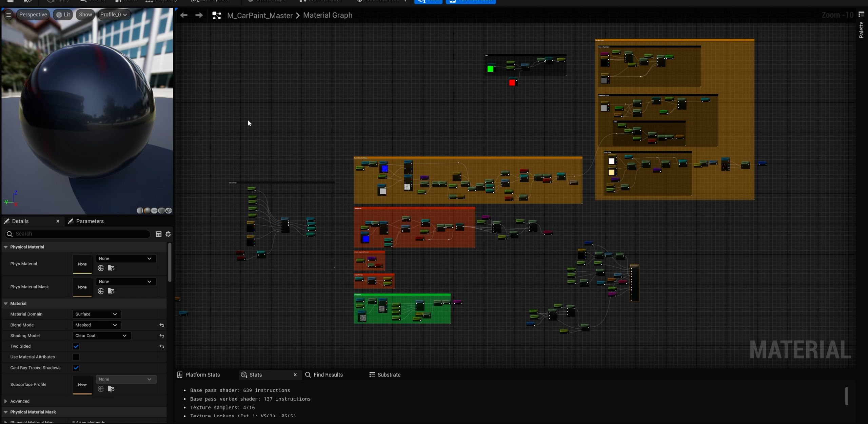Switch to the Parameters tab
Viewport: 868px width, 424px height.
90,221
